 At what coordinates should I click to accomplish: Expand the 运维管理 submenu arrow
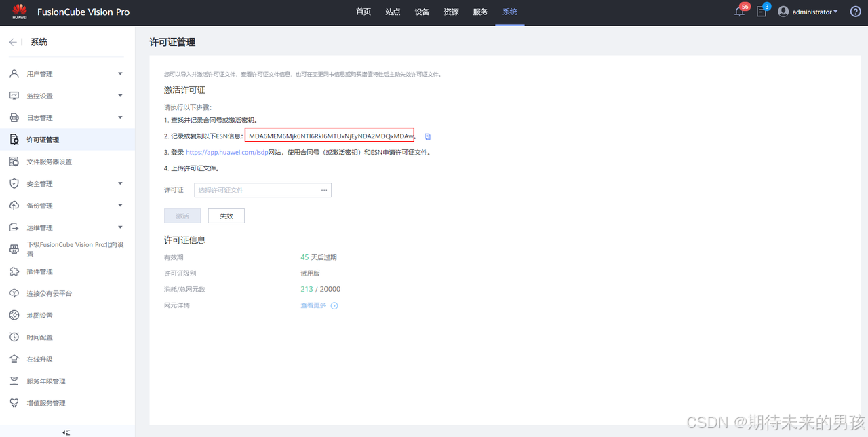tap(120, 227)
